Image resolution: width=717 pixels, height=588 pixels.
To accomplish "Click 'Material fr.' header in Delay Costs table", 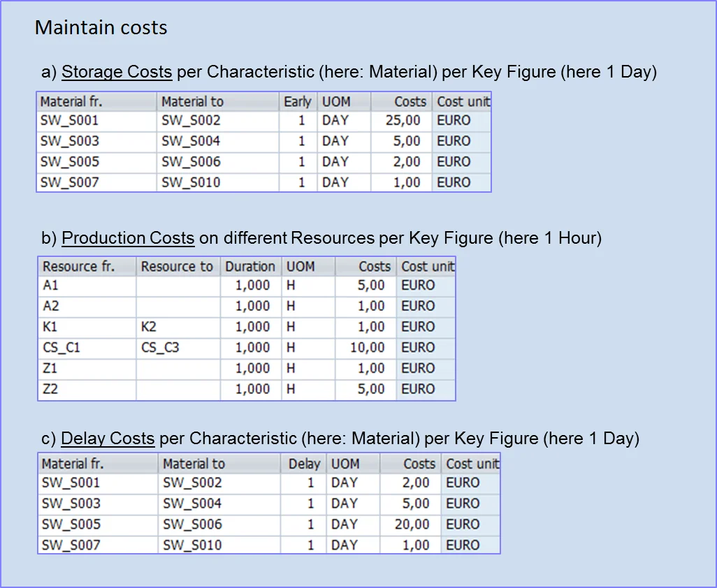I will [99, 464].
